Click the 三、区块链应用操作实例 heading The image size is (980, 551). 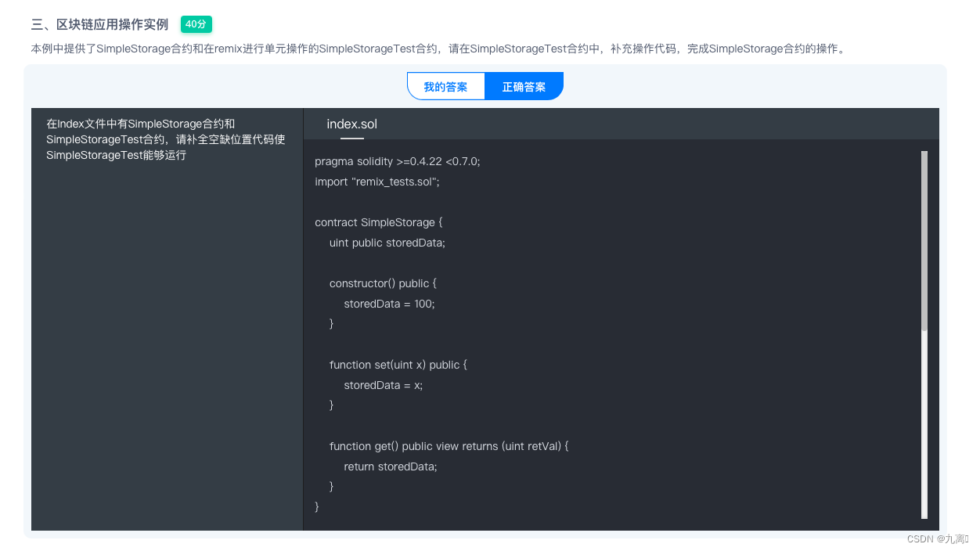click(99, 24)
